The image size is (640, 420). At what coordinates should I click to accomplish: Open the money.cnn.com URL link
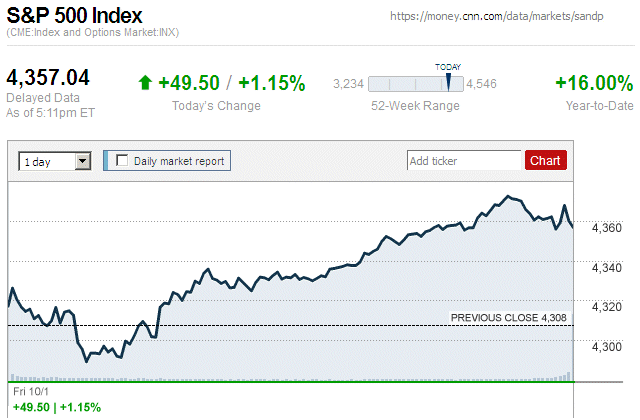point(511,17)
